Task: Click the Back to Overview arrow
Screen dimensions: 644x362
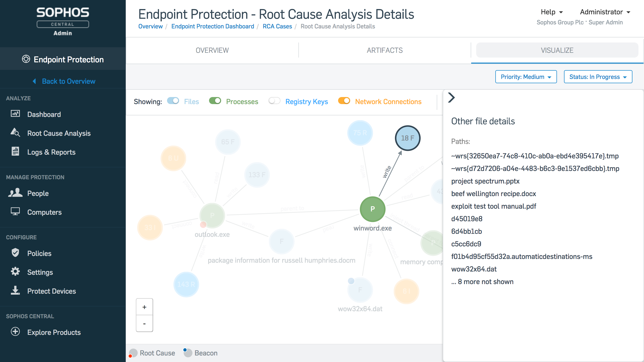Action: pyautogui.click(x=34, y=81)
